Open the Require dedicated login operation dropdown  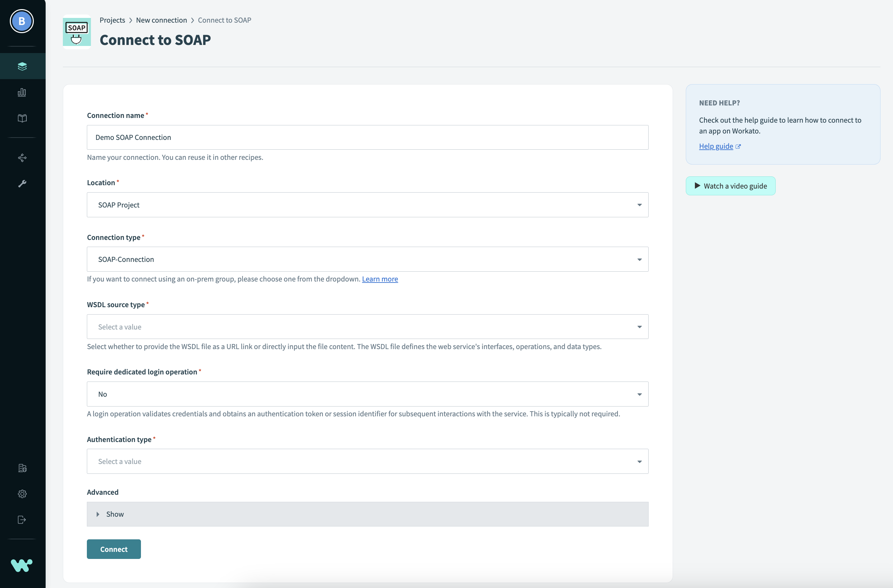click(367, 394)
